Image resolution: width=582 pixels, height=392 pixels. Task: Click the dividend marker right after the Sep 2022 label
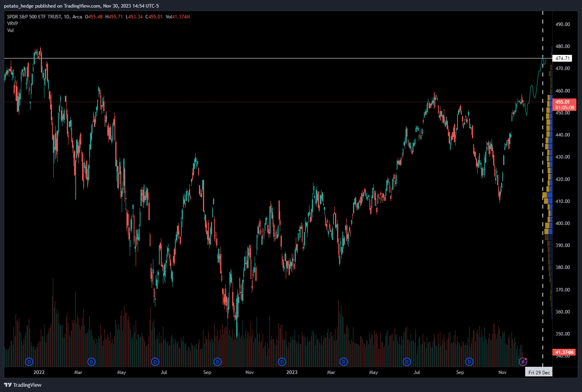(217, 362)
